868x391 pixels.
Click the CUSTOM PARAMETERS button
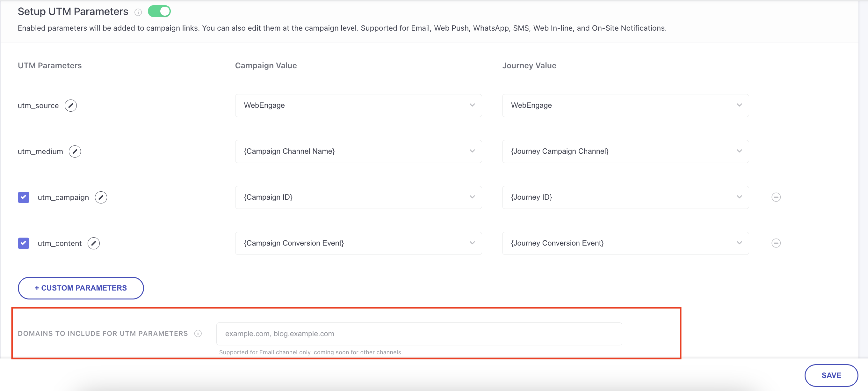pyautogui.click(x=81, y=288)
